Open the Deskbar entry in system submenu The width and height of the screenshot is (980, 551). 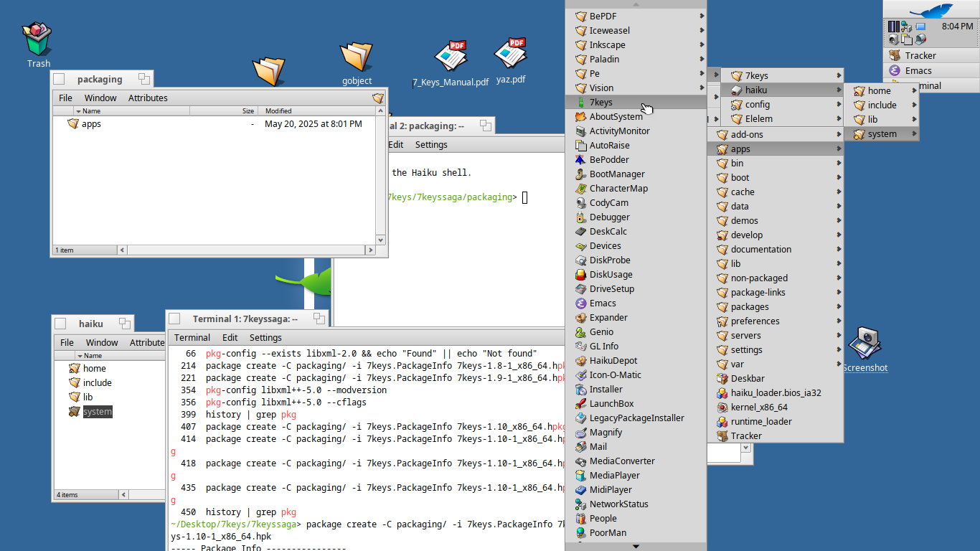click(x=776, y=379)
